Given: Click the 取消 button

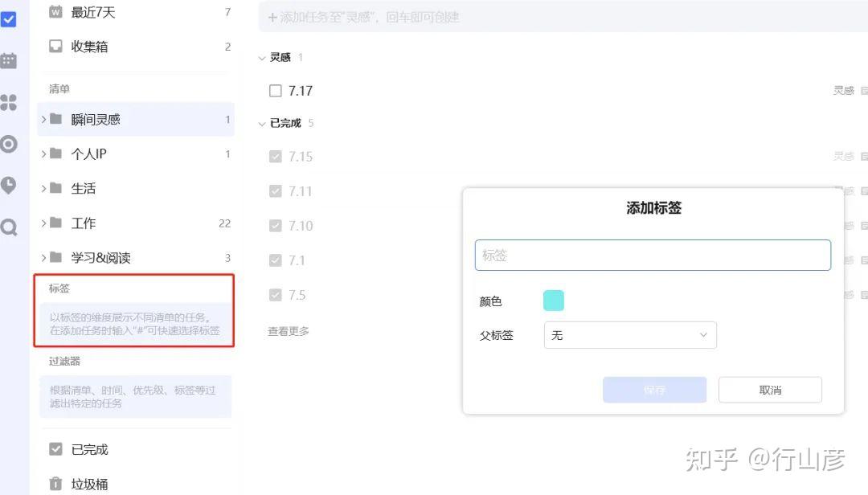Looking at the screenshot, I should (x=770, y=390).
